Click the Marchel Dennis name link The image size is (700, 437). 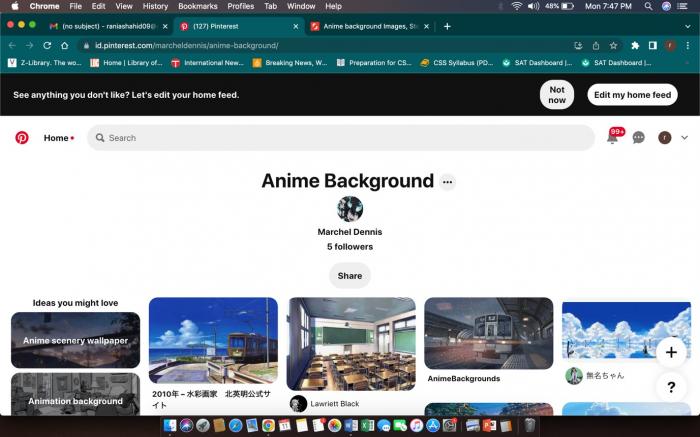pyautogui.click(x=350, y=232)
